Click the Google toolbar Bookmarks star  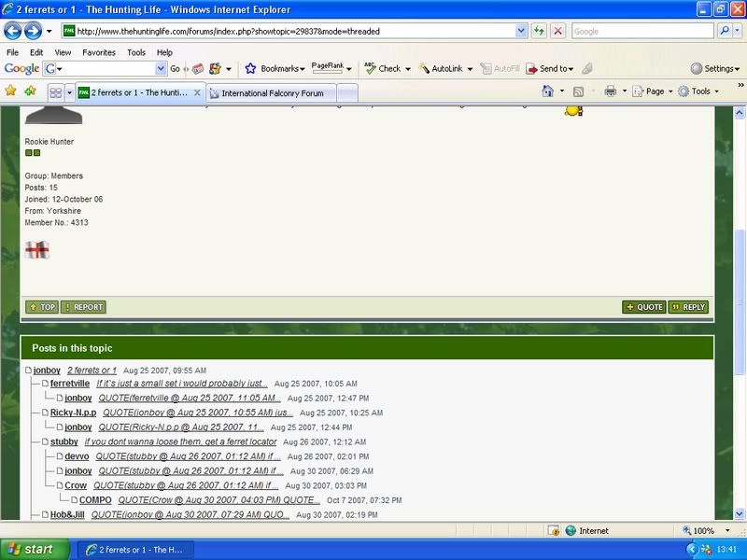[250, 68]
